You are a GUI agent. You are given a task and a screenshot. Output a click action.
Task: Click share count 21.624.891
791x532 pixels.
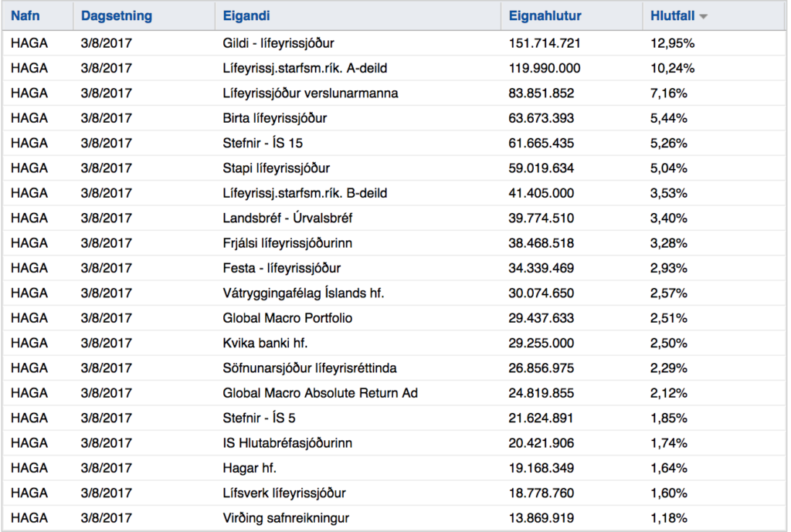[x=541, y=418]
